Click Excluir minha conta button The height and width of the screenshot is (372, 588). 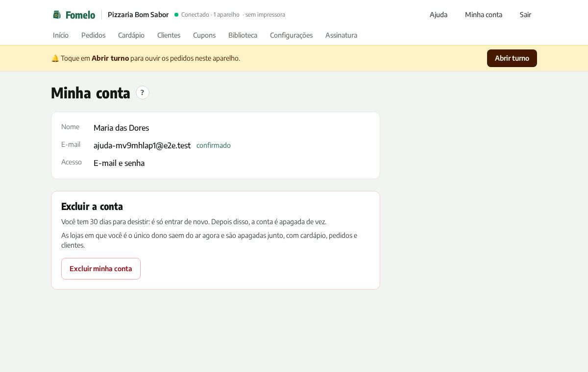click(x=101, y=269)
